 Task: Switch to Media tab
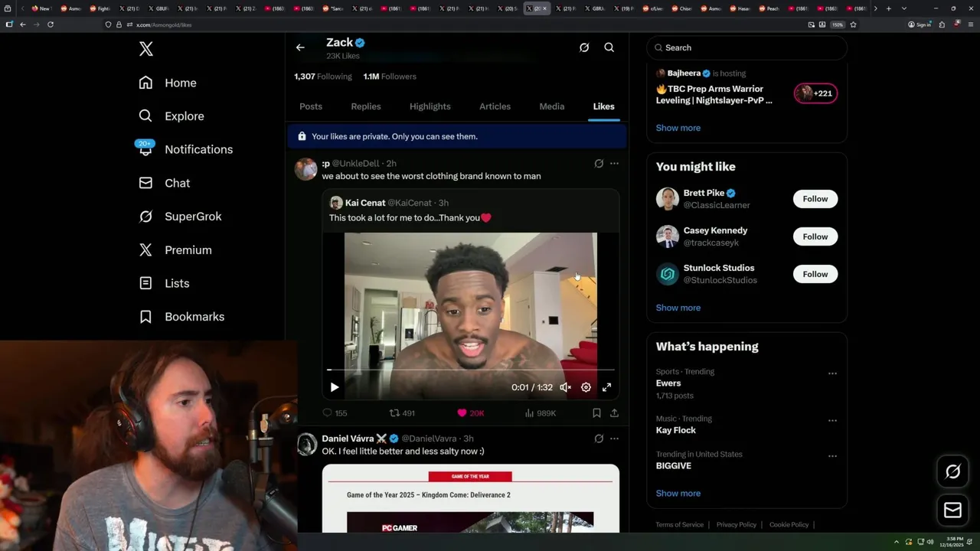(x=552, y=106)
